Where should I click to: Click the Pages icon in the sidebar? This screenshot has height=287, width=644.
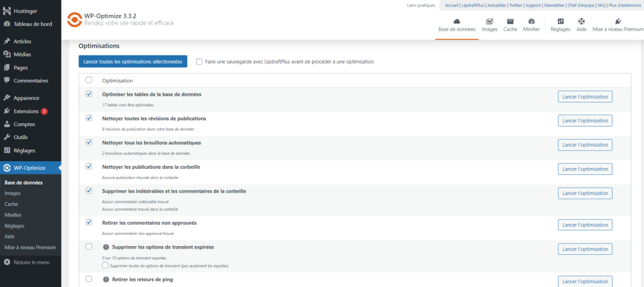pos(6,67)
